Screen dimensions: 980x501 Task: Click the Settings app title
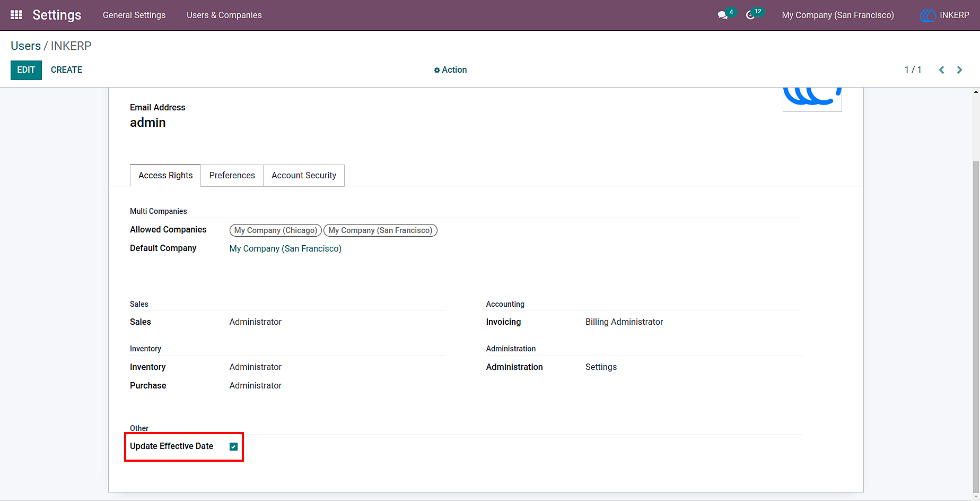pyautogui.click(x=57, y=15)
